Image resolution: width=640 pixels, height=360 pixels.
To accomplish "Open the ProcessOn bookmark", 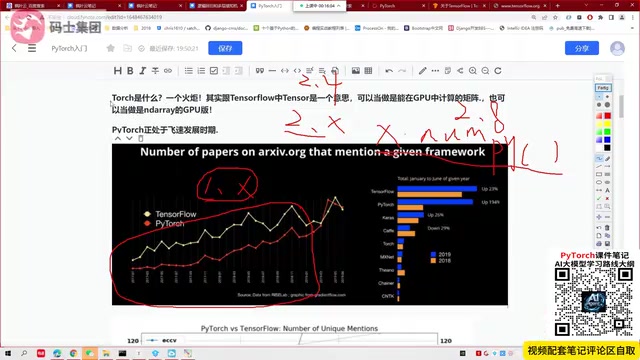I will (x=377, y=28).
